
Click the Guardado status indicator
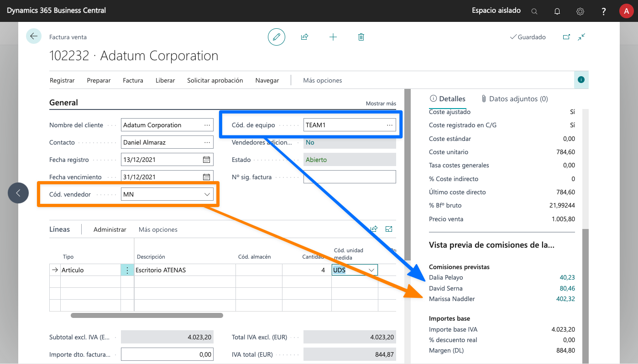(528, 37)
